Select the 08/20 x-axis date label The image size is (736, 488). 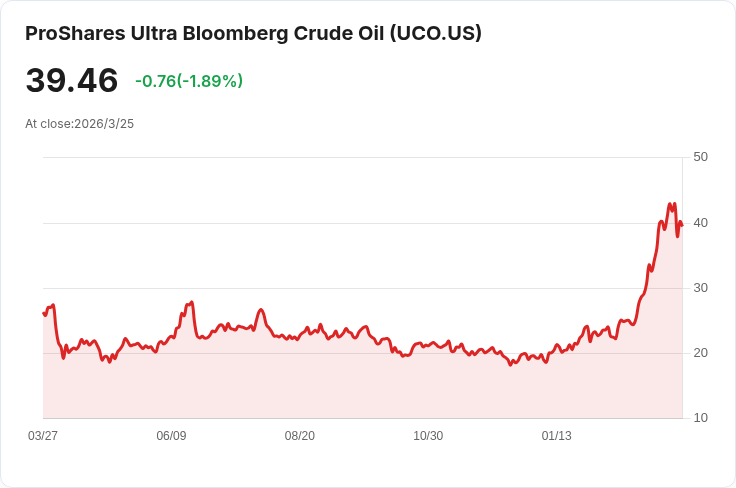coord(299,436)
